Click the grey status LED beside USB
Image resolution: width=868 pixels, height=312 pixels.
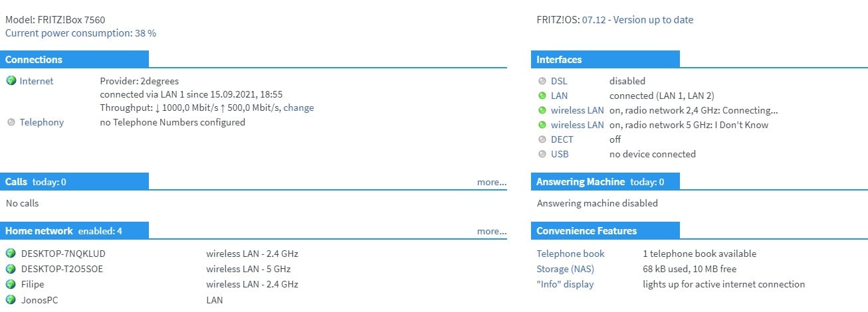click(542, 154)
